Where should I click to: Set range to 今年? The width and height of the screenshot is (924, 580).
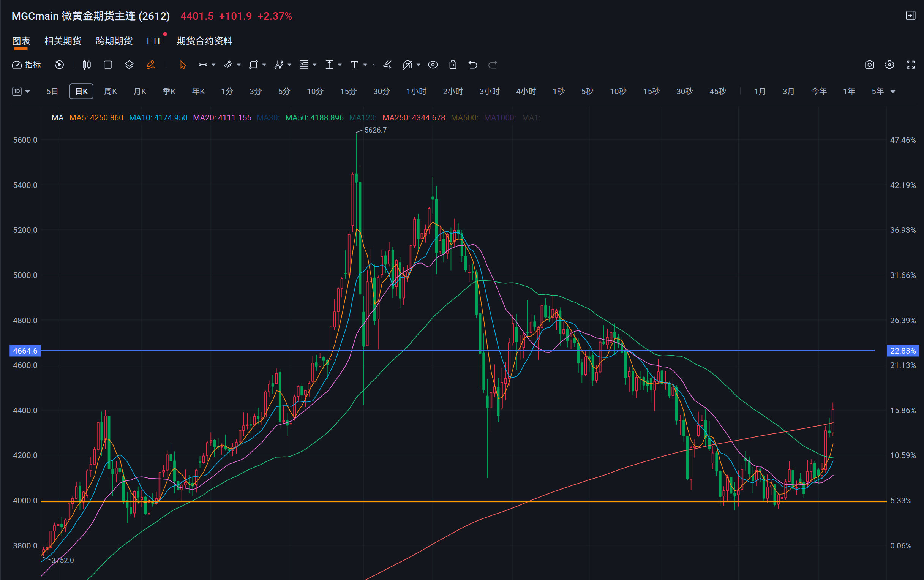(818, 91)
